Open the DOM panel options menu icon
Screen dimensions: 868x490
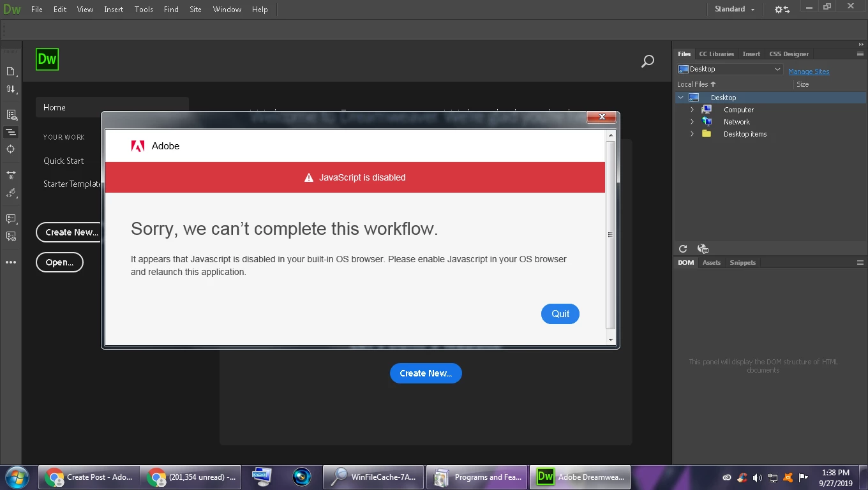pos(860,263)
